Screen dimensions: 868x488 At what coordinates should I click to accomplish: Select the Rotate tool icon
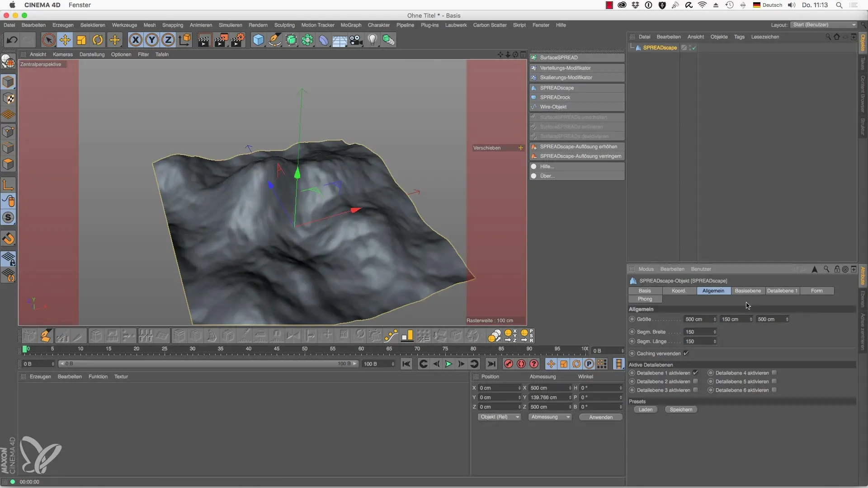click(98, 40)
